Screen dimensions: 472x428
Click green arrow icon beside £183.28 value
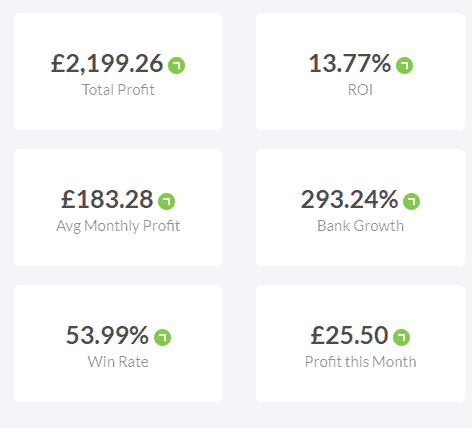166,201
